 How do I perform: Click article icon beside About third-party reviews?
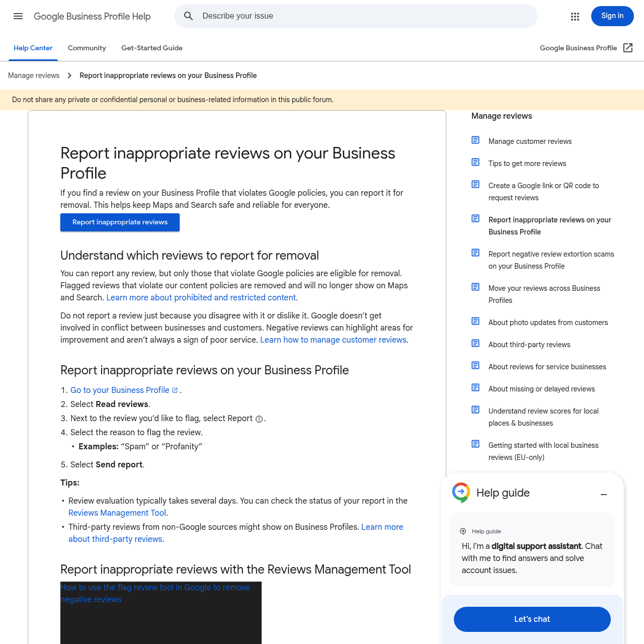pyautogui.click(x=475, y=343)
